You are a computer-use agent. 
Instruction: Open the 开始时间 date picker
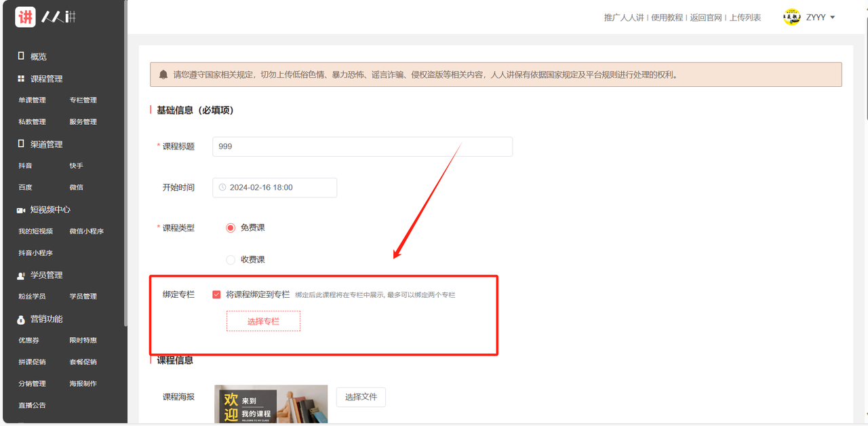coord(275,187)
